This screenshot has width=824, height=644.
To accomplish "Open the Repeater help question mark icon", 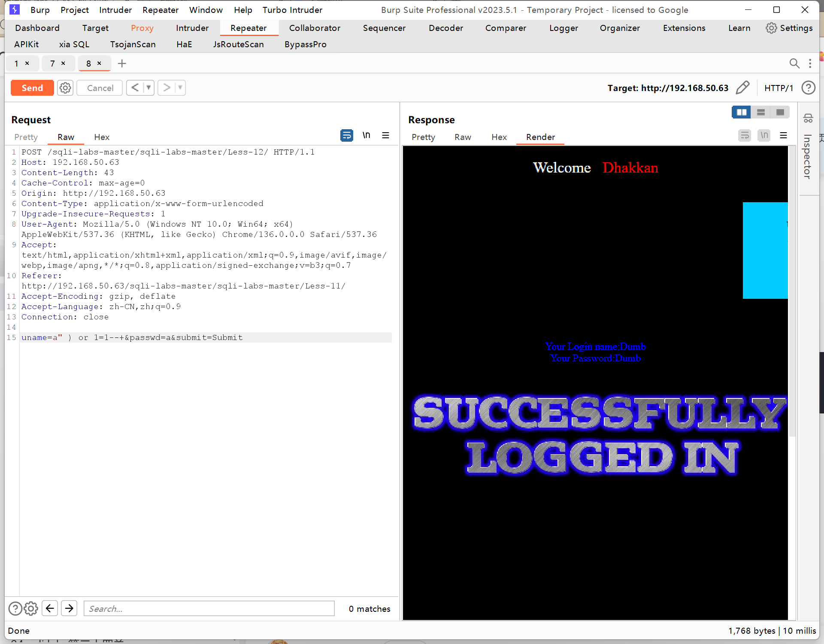I will (808, 88).
